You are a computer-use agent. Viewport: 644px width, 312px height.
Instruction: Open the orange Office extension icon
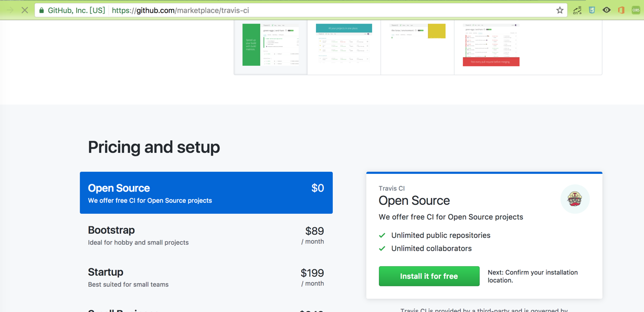(621, 10)
